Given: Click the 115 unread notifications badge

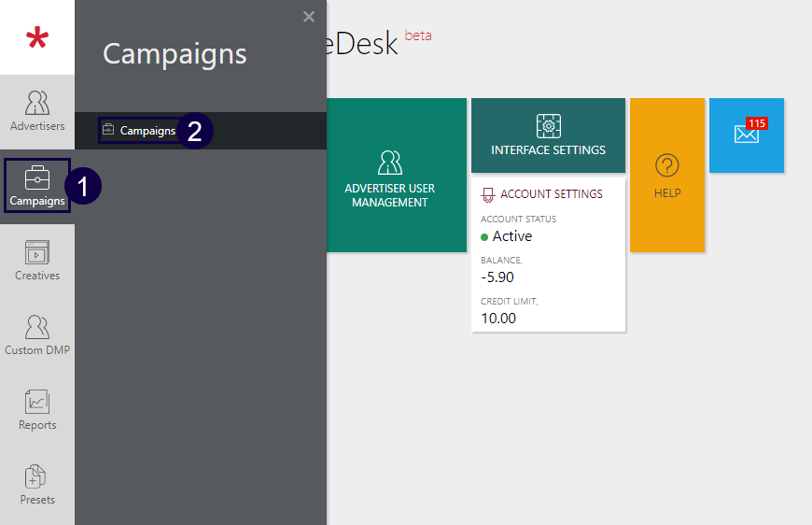Looking at the screenshot, I should pyautogui.click(x=757, y=123).
